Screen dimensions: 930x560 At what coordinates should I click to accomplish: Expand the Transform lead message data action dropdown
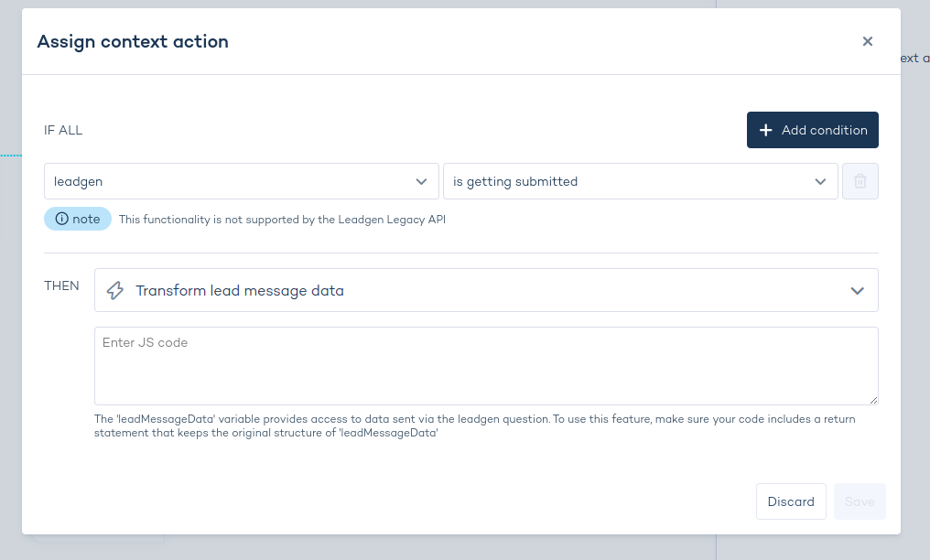(486, 290)
